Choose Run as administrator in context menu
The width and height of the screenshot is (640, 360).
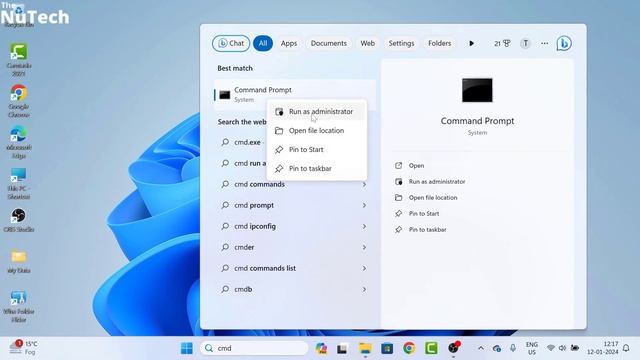[x=317, y=111]
